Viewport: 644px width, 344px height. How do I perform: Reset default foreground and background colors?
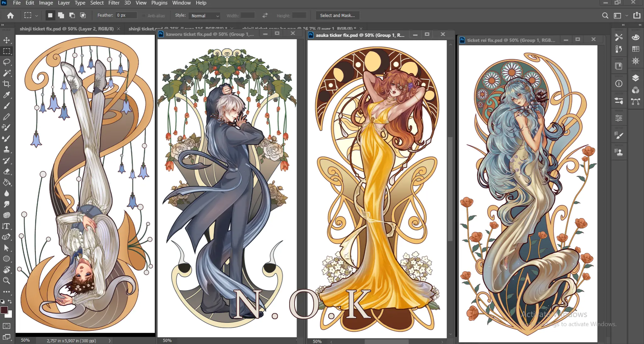[3, 302]
